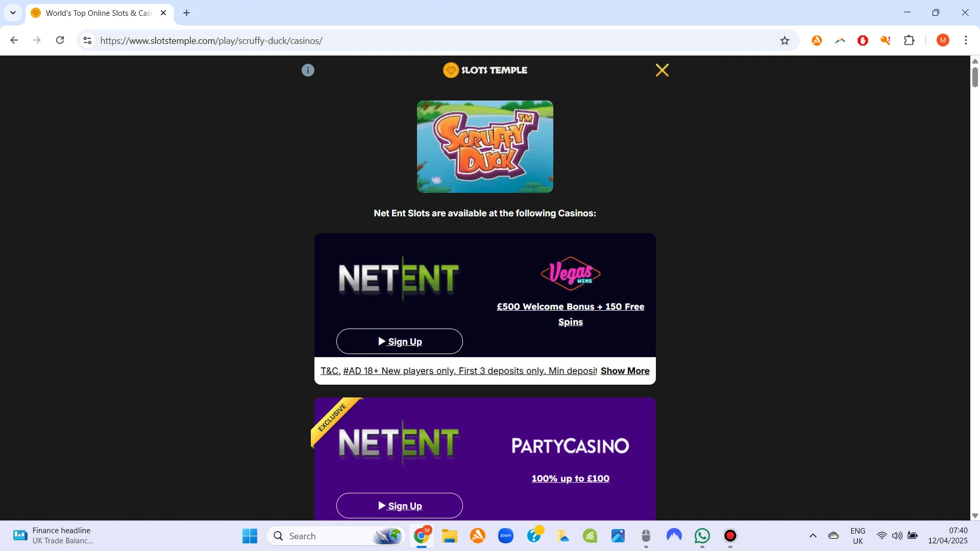Open the T&C. link
980x551 pixels.
tap(330, 371)
